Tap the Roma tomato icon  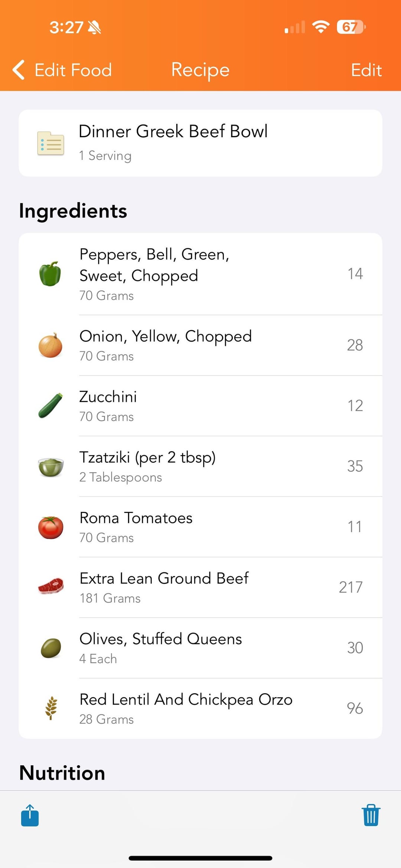(50, 527)
